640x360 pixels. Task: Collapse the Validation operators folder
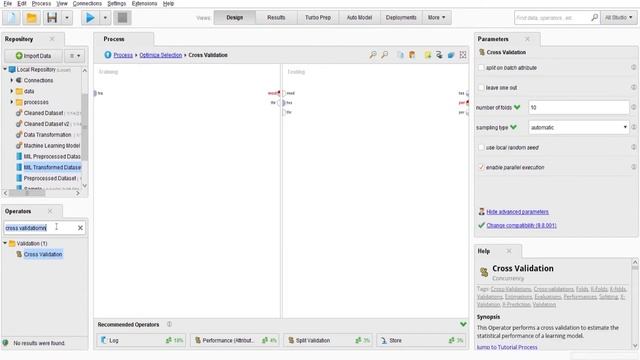pyautogui.click(x=5, y=243)
